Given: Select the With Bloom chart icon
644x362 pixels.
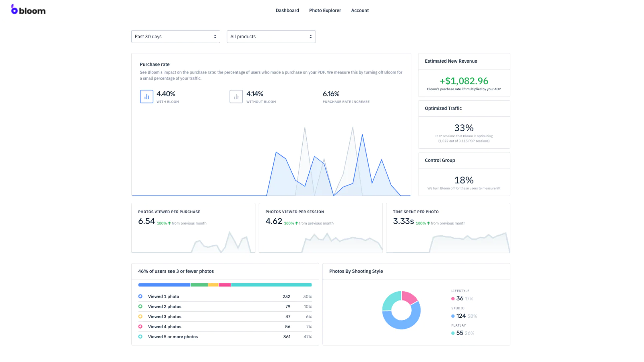Looking at the screenshot, I should click(147, 97).
